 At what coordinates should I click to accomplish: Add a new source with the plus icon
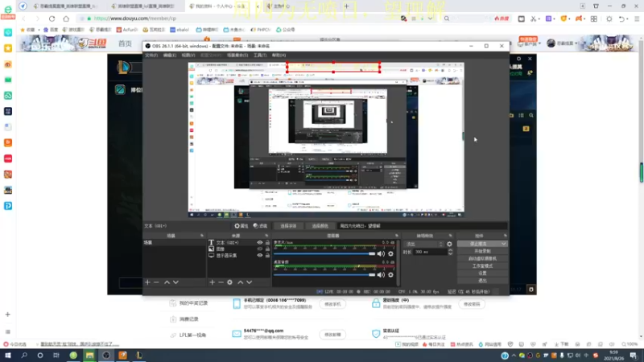coord(212,282)
